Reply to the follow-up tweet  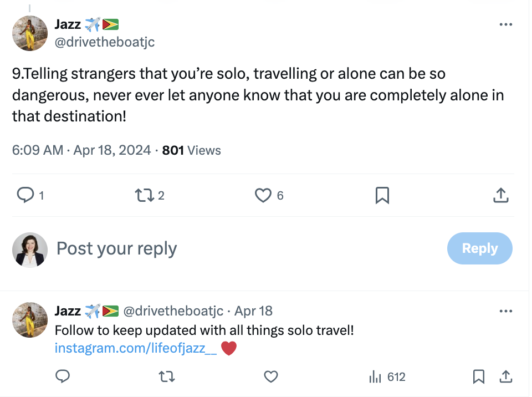pos(63,376)
